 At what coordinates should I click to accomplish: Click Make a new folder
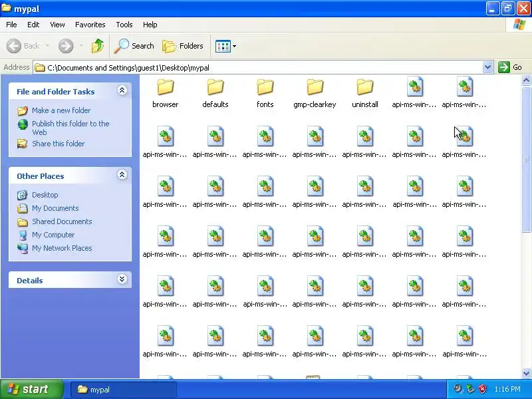click(x=61, y=110)
